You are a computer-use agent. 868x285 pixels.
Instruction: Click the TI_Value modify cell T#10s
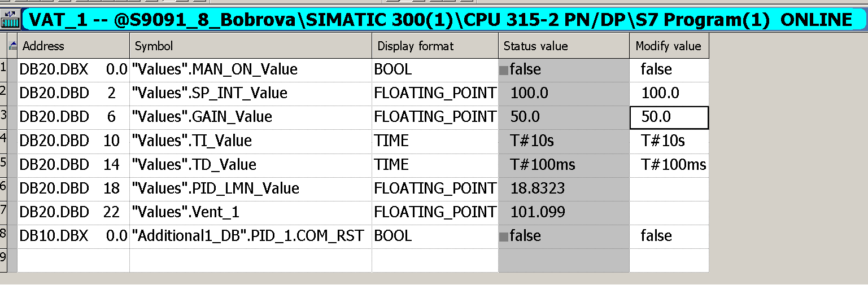coord(669,141)
